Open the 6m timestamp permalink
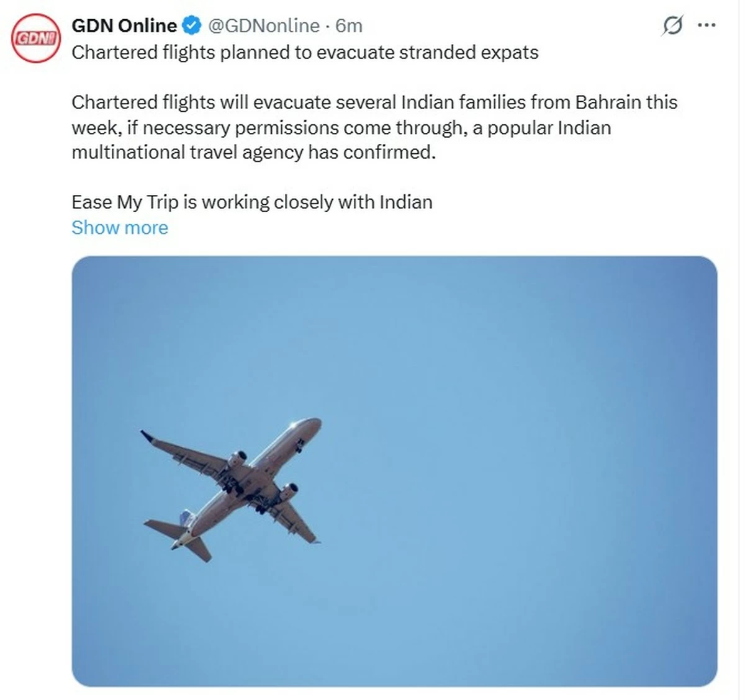The image size is (745, 700). tap(349, 25)
